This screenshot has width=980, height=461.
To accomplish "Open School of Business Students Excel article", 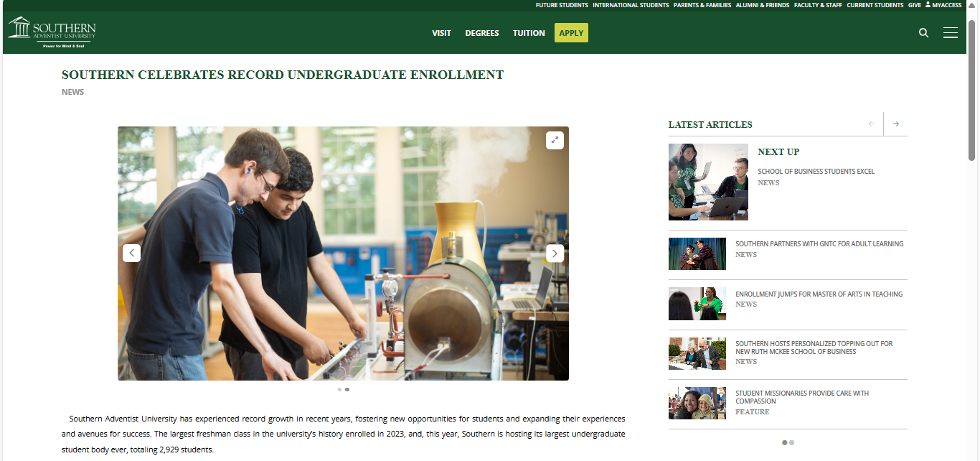I will point(816,172).
